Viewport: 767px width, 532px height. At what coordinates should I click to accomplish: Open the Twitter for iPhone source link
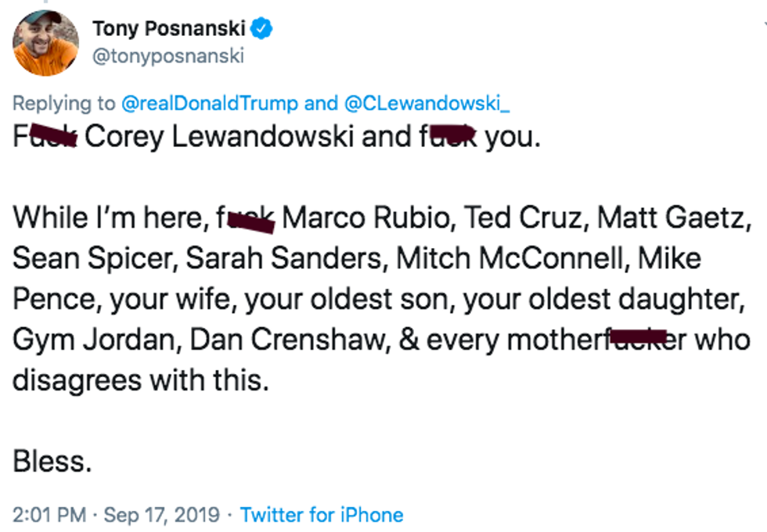(x=322, y=515)
